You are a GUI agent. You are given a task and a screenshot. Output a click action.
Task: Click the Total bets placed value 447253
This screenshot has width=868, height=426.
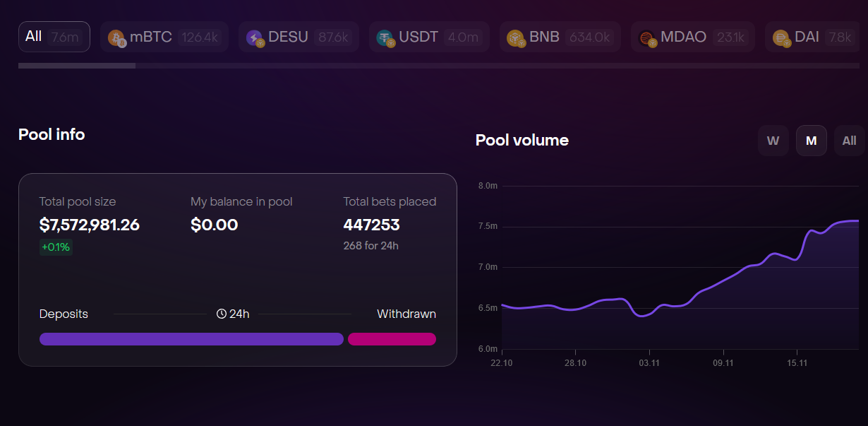371,225
